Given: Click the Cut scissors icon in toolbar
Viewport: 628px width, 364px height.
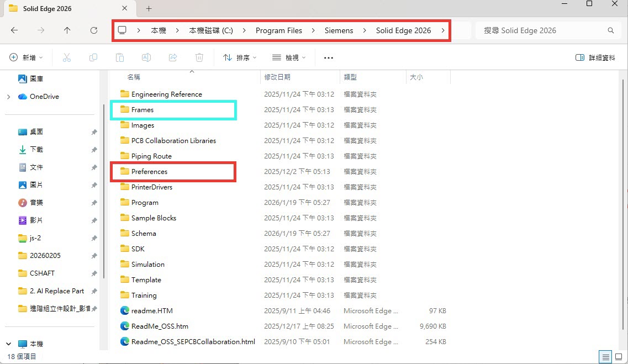Looking at the screenshot, I should (67, 57).
